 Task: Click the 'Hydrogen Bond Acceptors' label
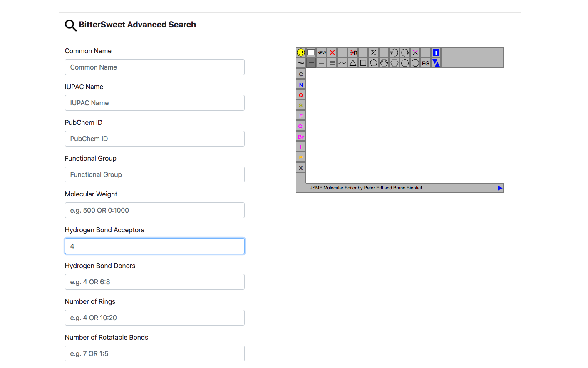click(104, 230)
